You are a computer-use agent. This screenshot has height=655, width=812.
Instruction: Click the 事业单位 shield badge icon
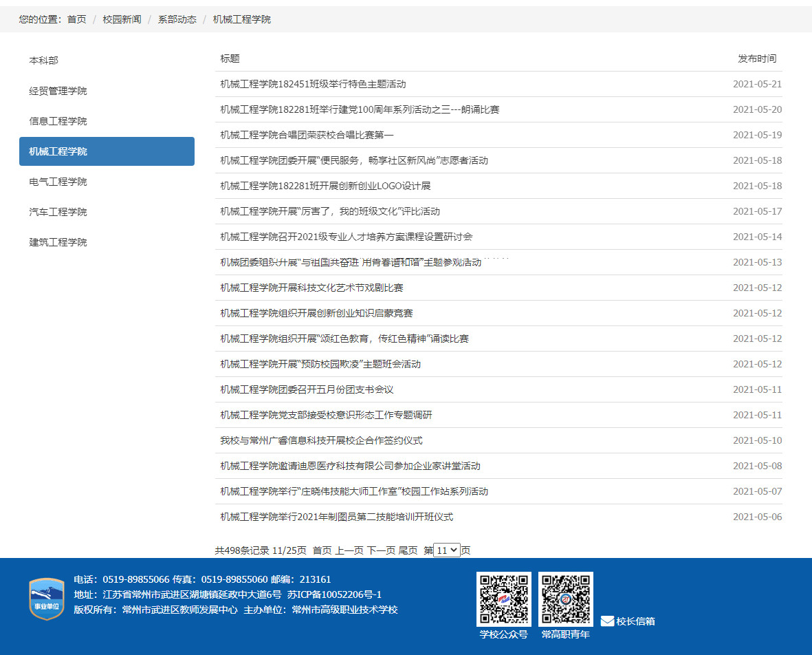pos(46,599)
